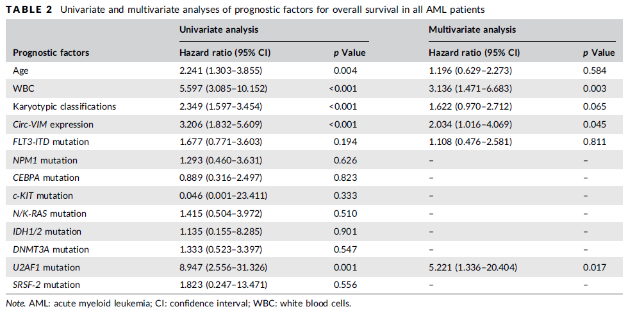The image size is (644, 318).
Task: Click the CEBPA mutation row label
Action: pos(45,178)
